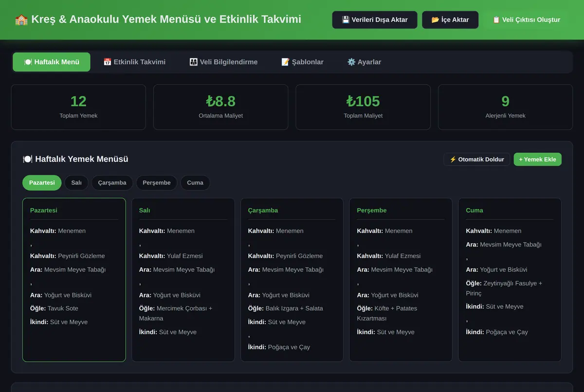The width and height of the screenshot is (584, 392).
Task: Open the Ayarlar settings tab
Action: tap(364, 62)
